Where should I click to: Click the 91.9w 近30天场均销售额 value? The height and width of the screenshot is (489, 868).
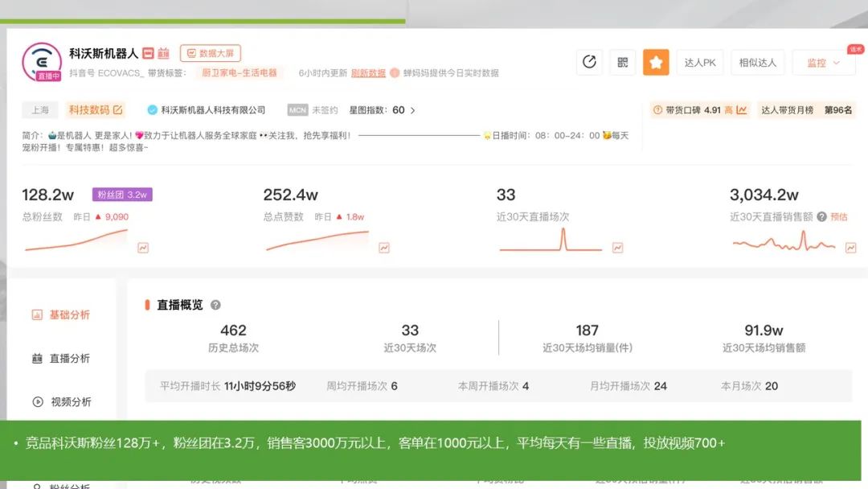[764, 331]
